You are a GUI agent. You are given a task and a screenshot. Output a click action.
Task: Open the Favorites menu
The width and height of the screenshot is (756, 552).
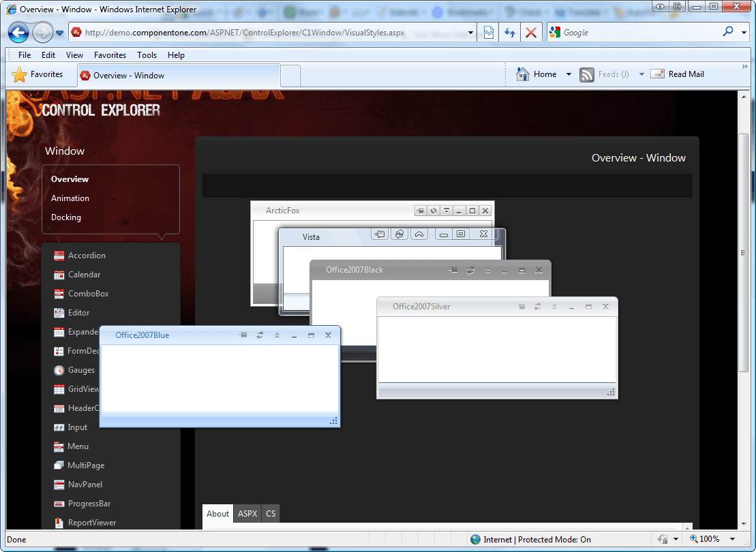coord(110,55)
